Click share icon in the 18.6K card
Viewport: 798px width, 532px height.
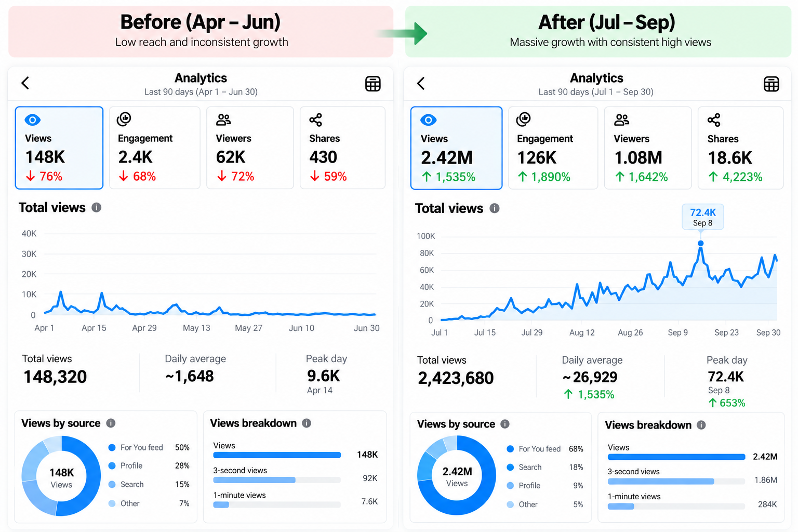point(714,120)
